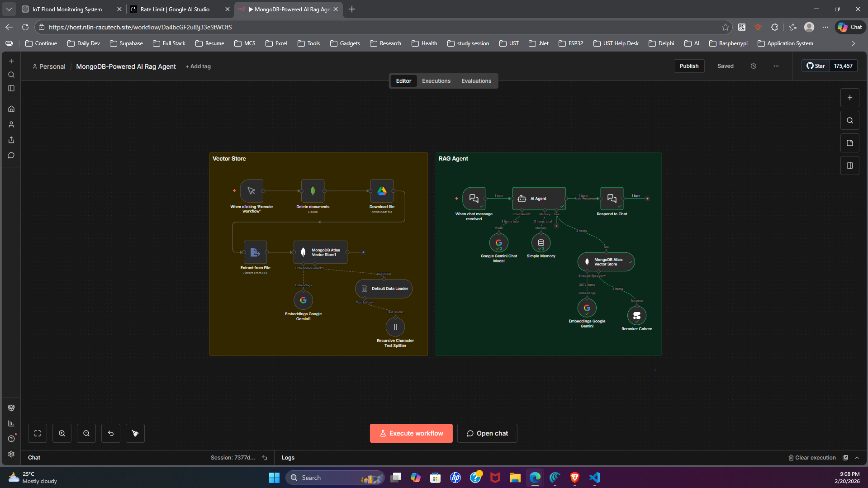Open the workflow options ellipsis menu
This screenshot has width=868, height=488.
776,66
